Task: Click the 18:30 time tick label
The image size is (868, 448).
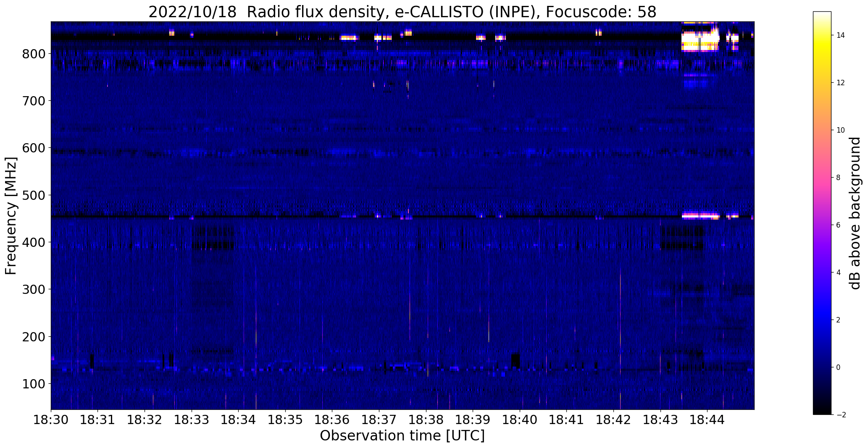Action: (x=51, y=419)
